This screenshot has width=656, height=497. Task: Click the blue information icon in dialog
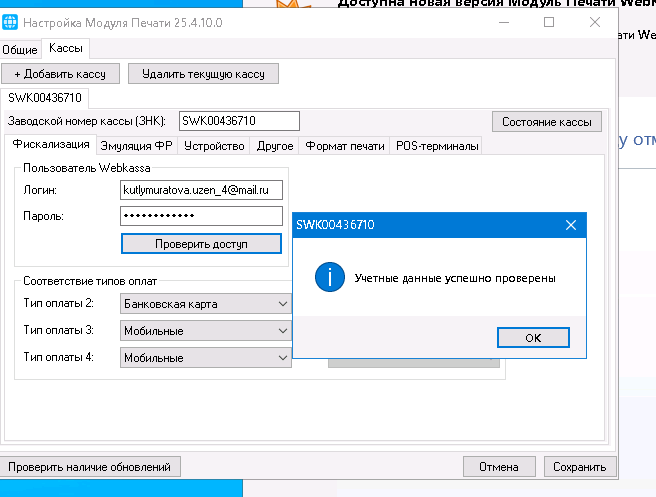click(x=330, y=277)
